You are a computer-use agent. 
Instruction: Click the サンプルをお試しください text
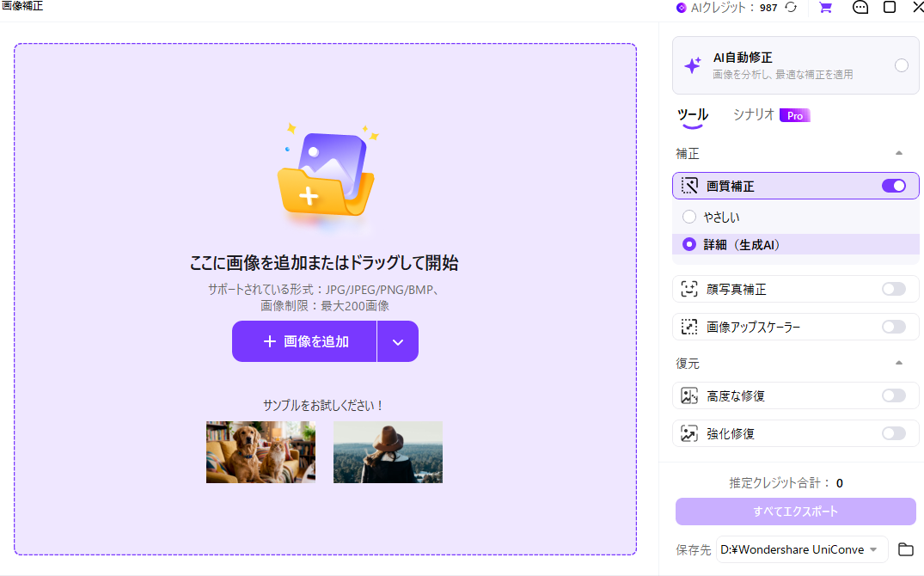pos(323,406)
